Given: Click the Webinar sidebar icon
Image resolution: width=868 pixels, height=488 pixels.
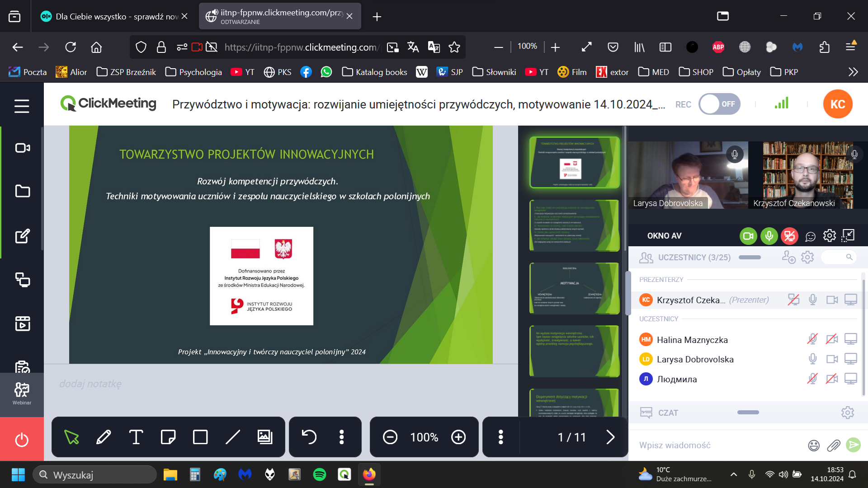Looking at the screenshot, I should pyautogui.click(x=22, y=394).
